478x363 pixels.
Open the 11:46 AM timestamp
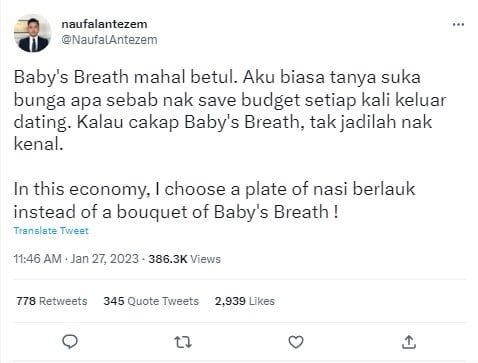pos(38,259)
